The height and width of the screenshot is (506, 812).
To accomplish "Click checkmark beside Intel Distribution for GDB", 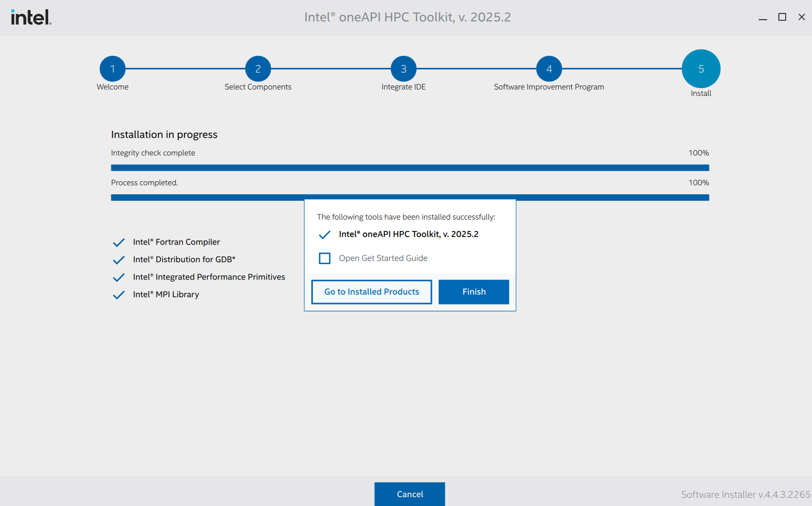I will [x=119, y=260].
